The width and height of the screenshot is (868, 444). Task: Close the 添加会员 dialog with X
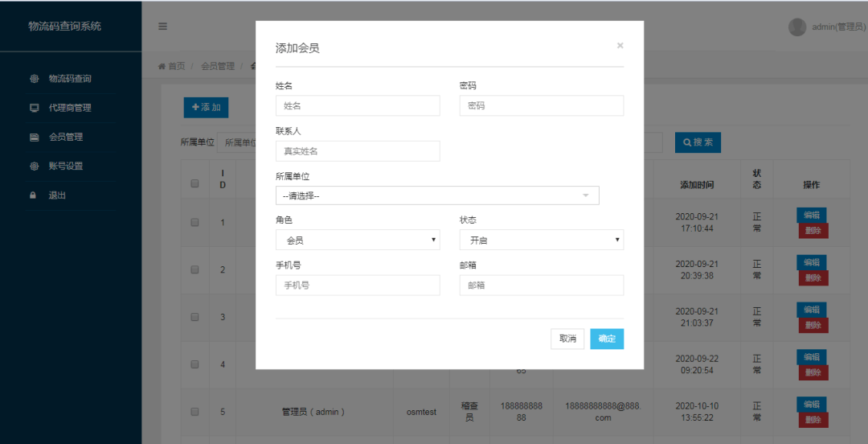point(620,46)
